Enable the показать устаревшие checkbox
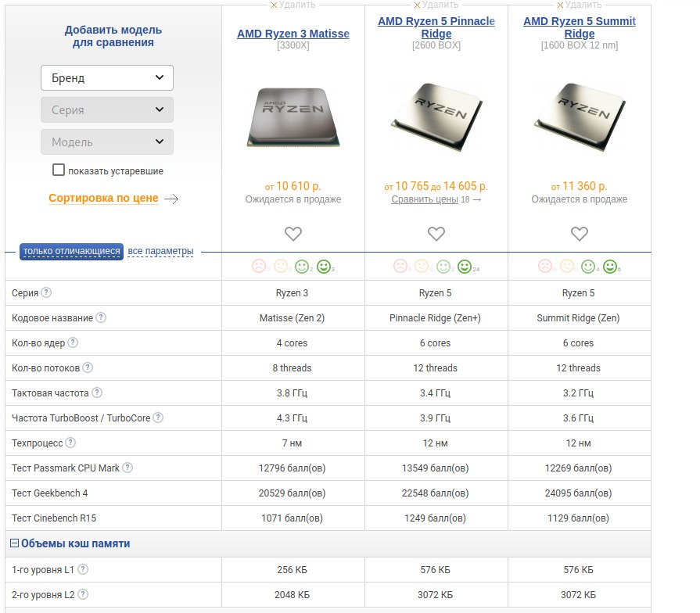 (59, 170)
